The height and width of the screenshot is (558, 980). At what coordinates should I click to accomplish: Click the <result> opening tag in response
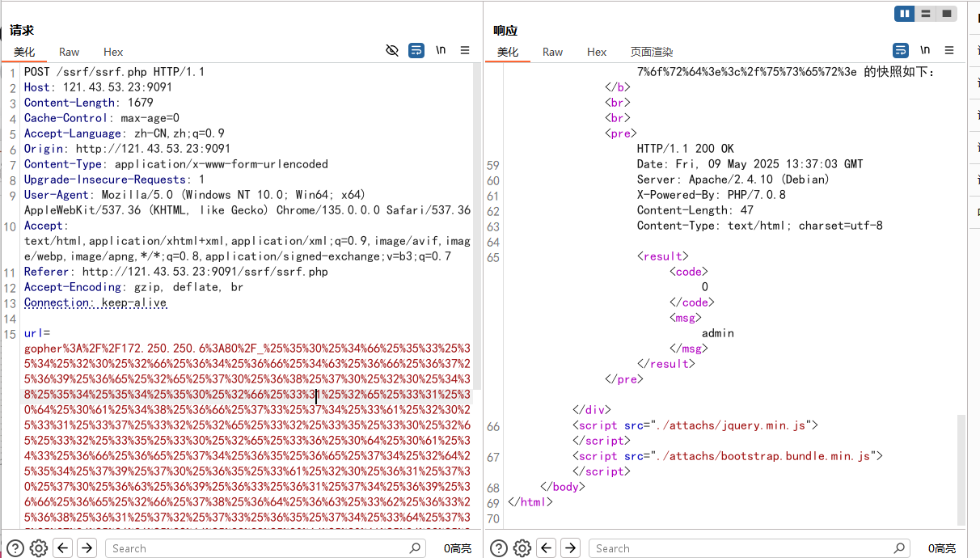(663, 256)
